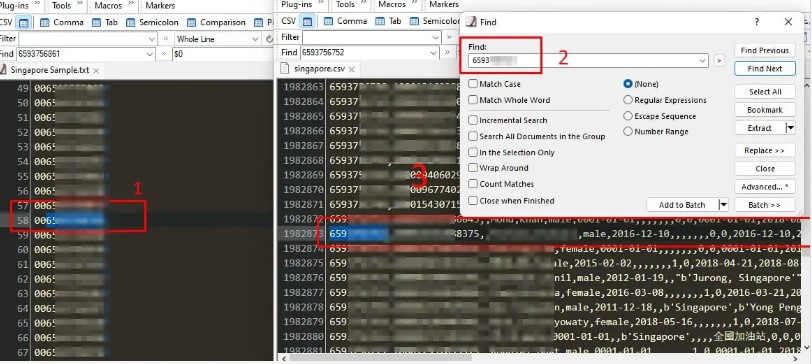Open Macros toolbar tab in left window

point(108,6)
